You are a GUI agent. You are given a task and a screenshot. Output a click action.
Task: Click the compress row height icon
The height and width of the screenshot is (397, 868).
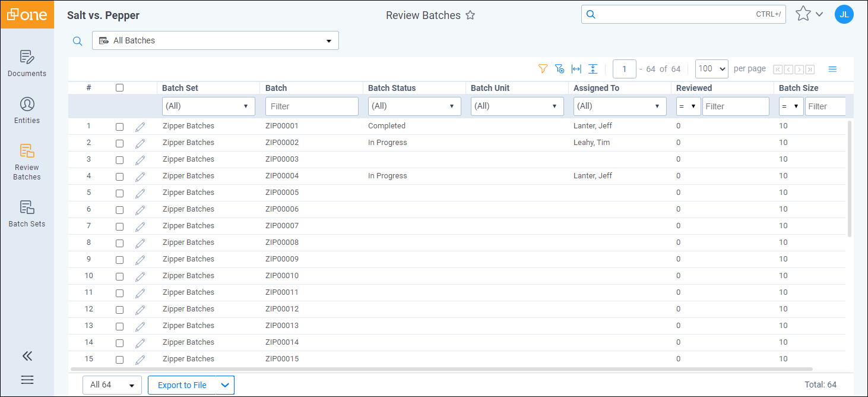pos(593,69)
